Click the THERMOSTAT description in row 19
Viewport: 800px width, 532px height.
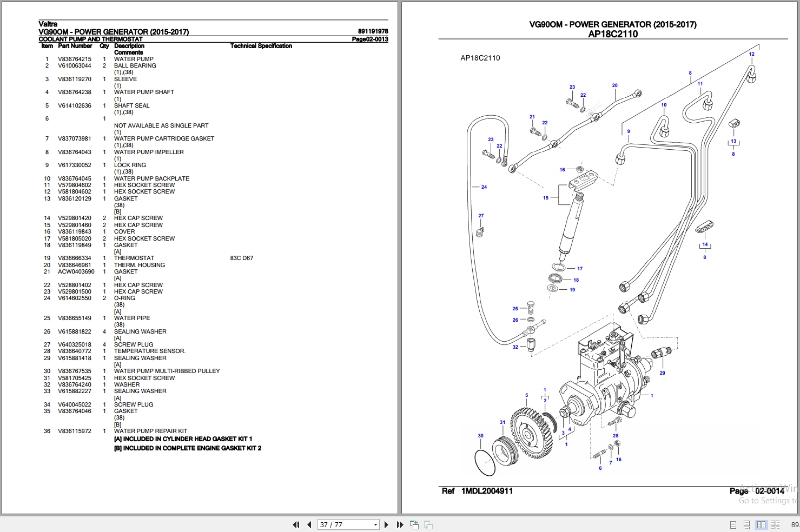[x=134, y=258]
